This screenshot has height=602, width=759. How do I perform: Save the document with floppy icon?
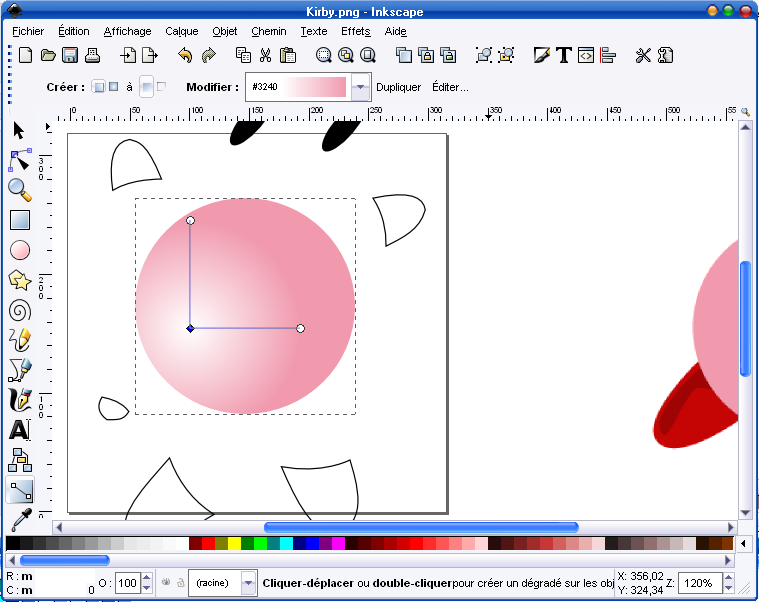tap(70, 55)
